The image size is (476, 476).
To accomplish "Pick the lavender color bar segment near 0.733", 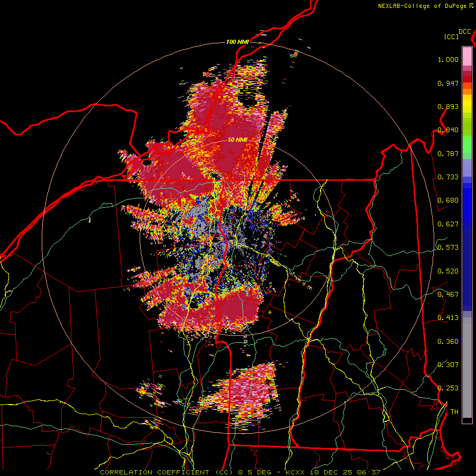I will coord(467,168).
